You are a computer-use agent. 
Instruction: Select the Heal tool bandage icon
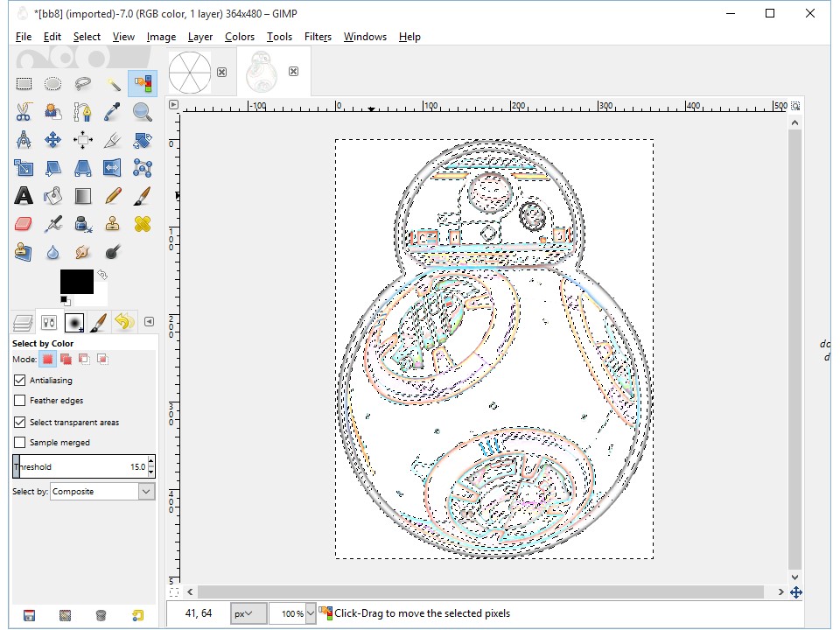point(143,224)
